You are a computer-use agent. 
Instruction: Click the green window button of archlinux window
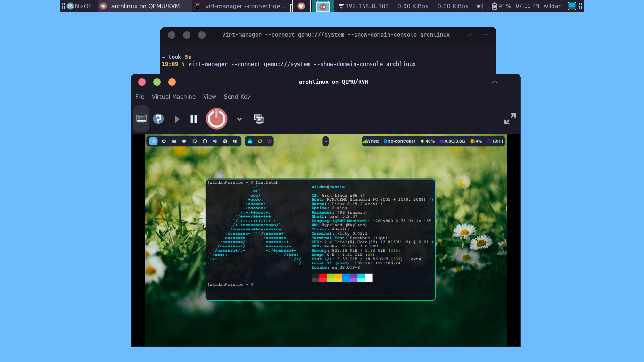point(157,82)
